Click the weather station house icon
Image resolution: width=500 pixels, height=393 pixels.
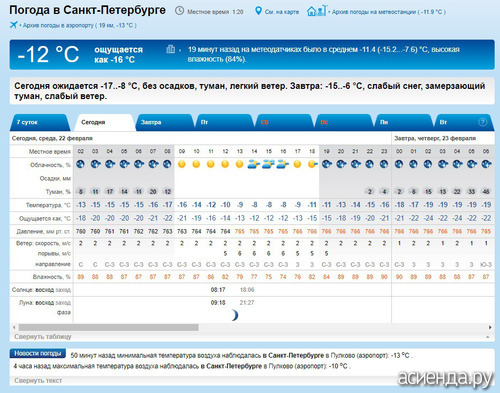pos(316,11)
